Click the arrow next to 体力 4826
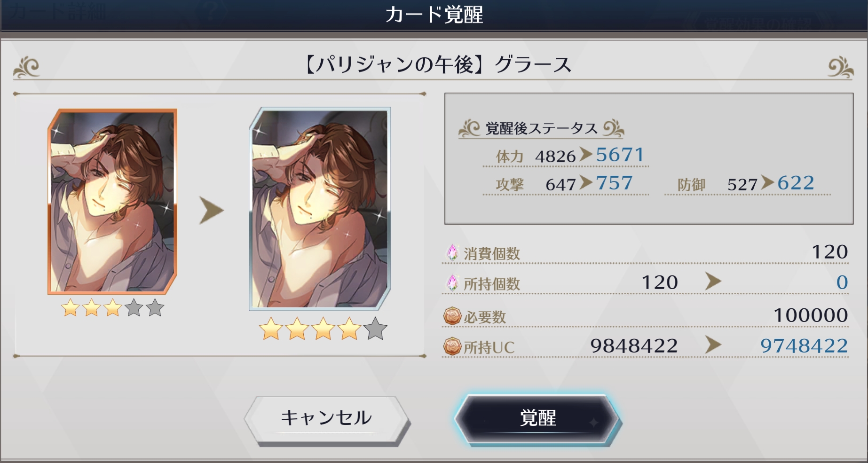This screenshot has width=868, height=463. [x=586, y=154]
